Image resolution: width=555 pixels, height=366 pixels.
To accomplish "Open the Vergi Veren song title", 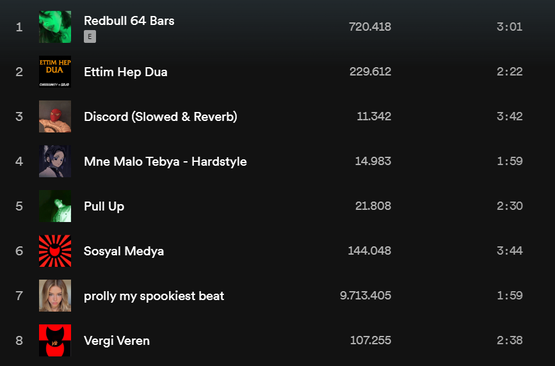I will pos(116,341).
